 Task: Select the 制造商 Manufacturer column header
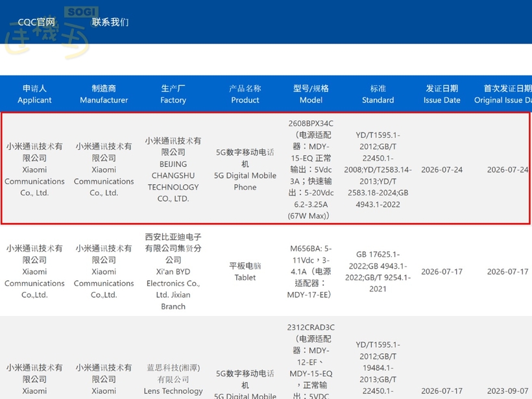pos(104,94)
